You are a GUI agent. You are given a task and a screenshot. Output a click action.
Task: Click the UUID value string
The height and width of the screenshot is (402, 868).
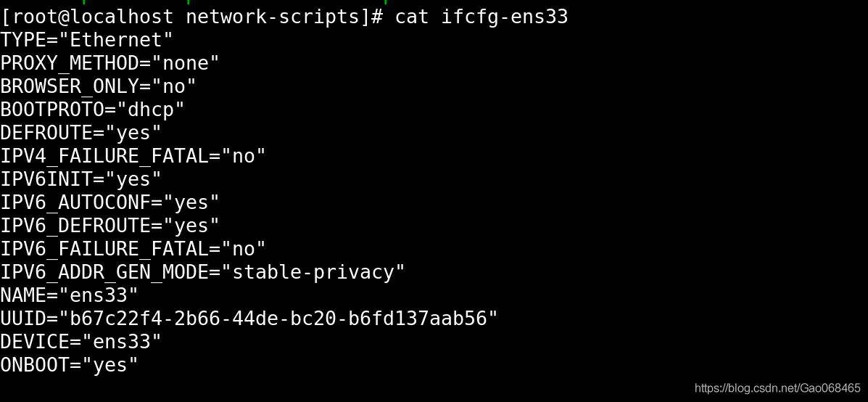click(x=278, y=319)
